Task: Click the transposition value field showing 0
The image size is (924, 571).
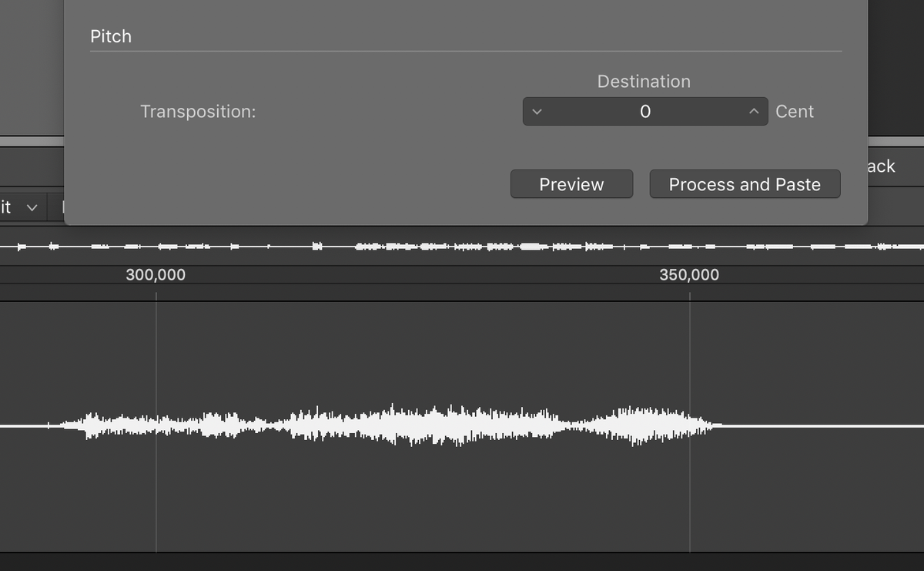Action: (x=644, y=111)
